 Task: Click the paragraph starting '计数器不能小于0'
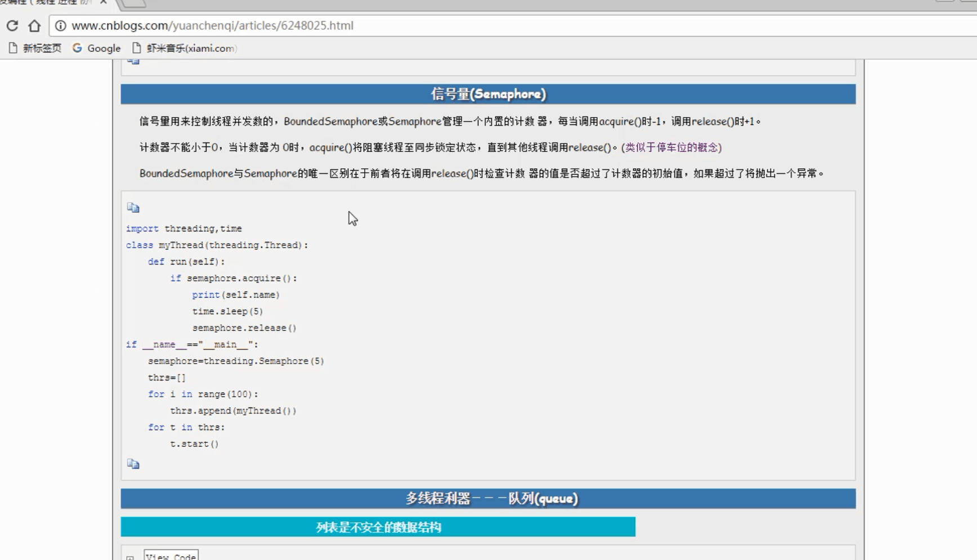click(x=431, y=147)
